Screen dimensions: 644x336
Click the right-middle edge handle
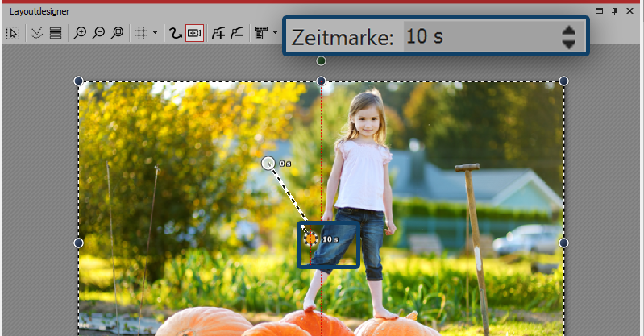point(564,243)
